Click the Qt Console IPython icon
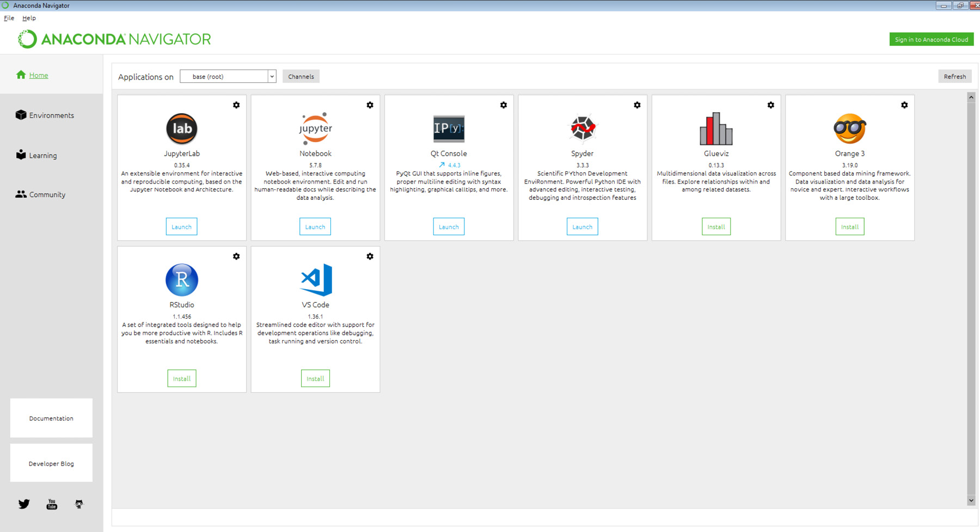 pyautogui.click(x=449, y=129)
